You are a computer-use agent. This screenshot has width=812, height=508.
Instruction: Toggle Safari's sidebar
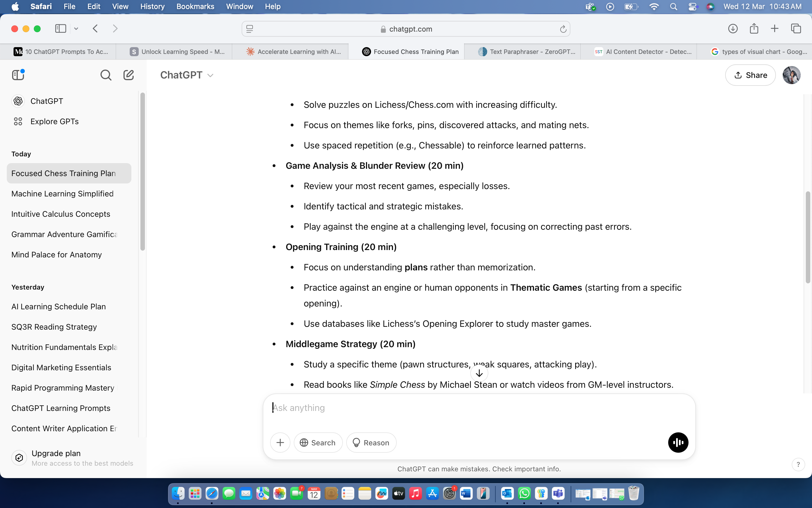pos(61,29)
